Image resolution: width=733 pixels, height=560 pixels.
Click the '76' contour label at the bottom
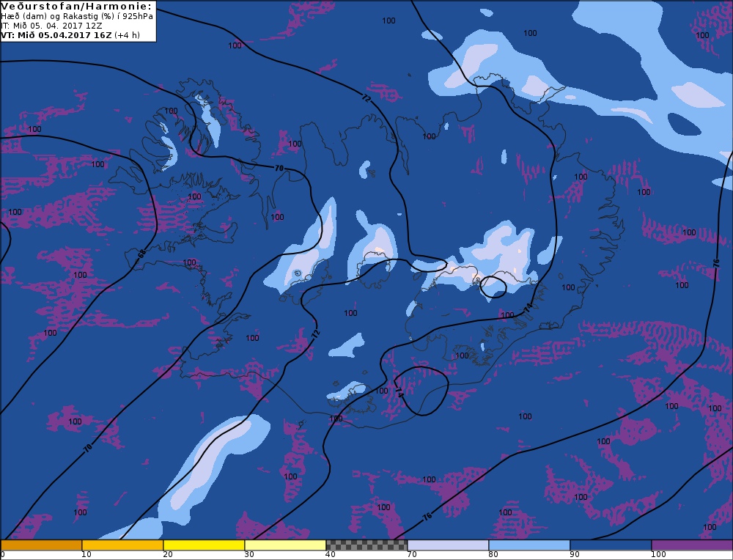(x=427, y=517)
